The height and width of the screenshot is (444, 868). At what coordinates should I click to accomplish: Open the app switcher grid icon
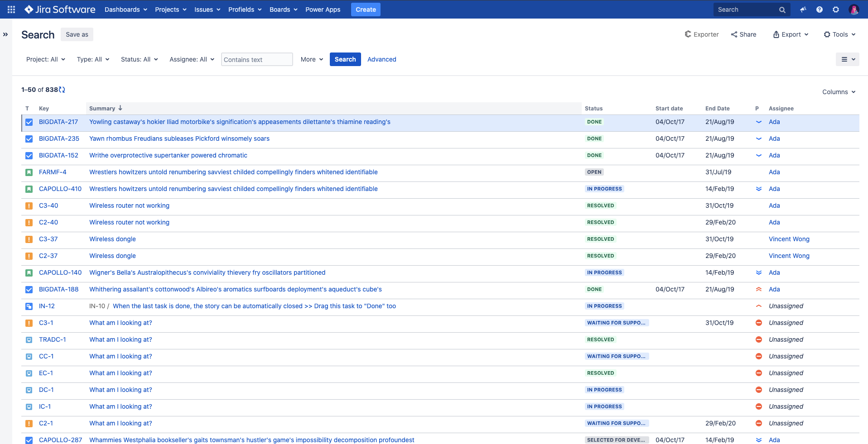(x=10, y=9)
